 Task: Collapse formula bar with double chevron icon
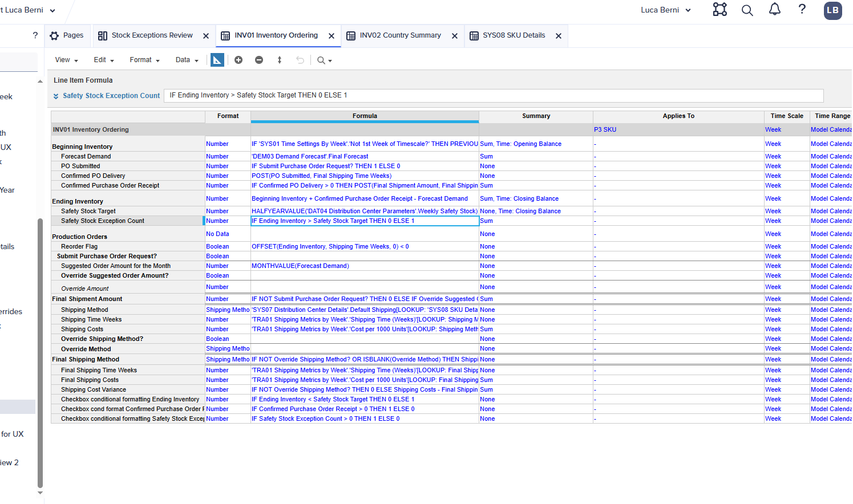click(x=56, y=96)
